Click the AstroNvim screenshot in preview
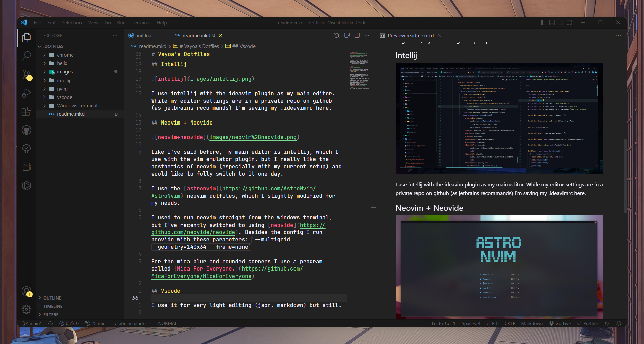The image size is (644, 344). tap(499, 267)
